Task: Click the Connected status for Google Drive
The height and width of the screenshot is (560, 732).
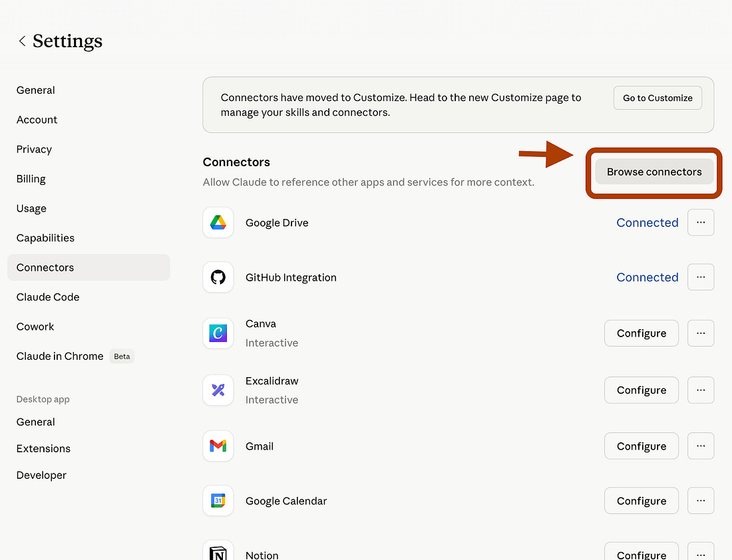Action: pyautogui.click(x=647, y=223)
